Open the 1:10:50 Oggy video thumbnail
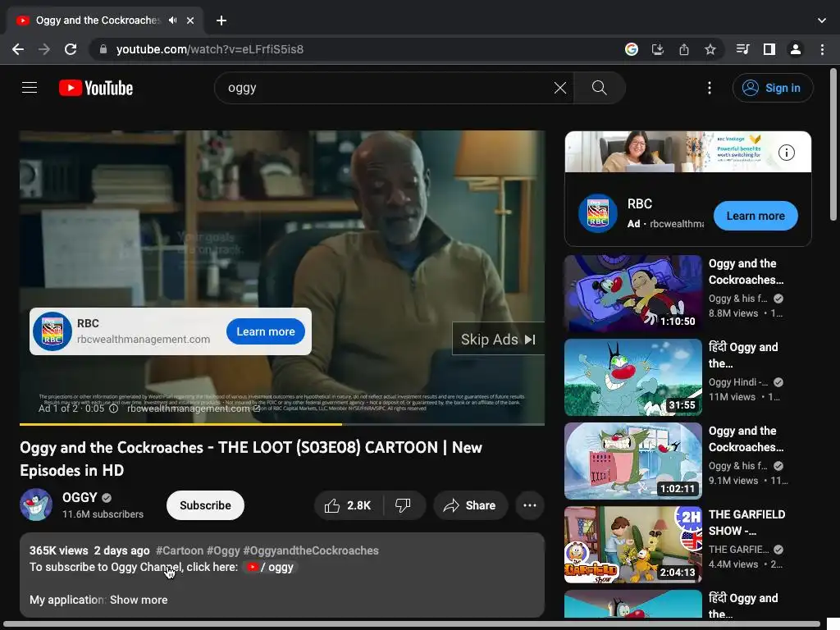 (632, 293)
